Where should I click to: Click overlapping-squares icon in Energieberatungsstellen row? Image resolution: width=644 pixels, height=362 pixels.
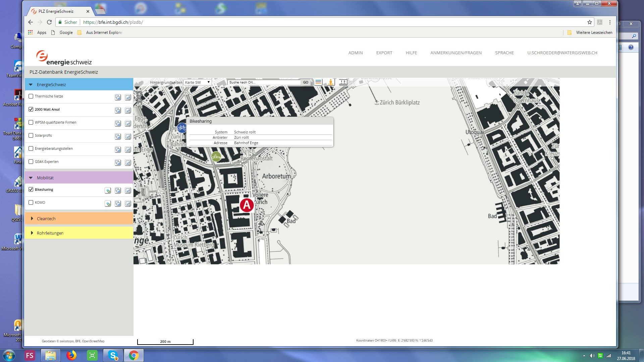[x=118, y=149]
